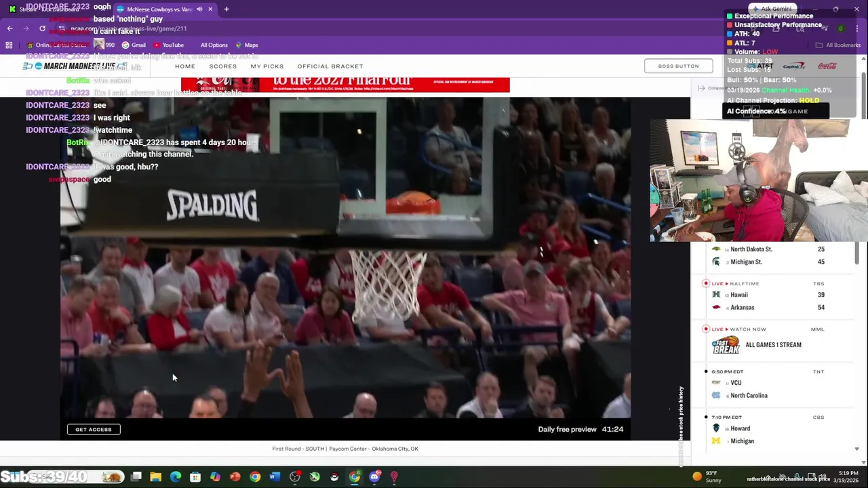Open PowerPoint from the taskbar

(235, 477)
